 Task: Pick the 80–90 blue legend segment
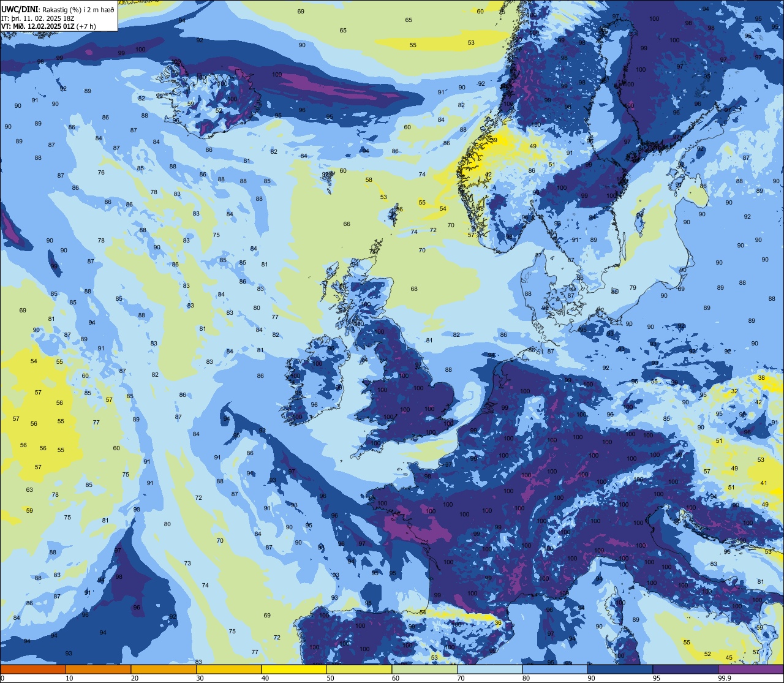(x=555, y=669)
